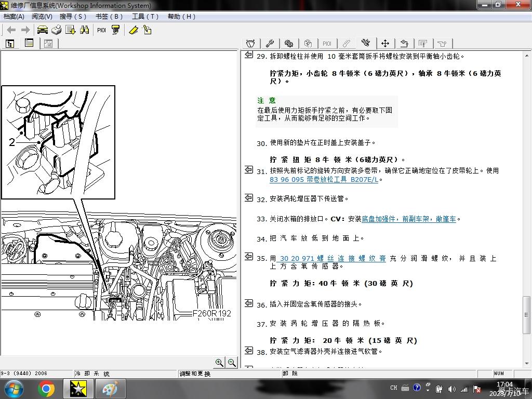
Task: Click status bar text 9-3 (9440) 2006
Action: [x=24, y=373]
